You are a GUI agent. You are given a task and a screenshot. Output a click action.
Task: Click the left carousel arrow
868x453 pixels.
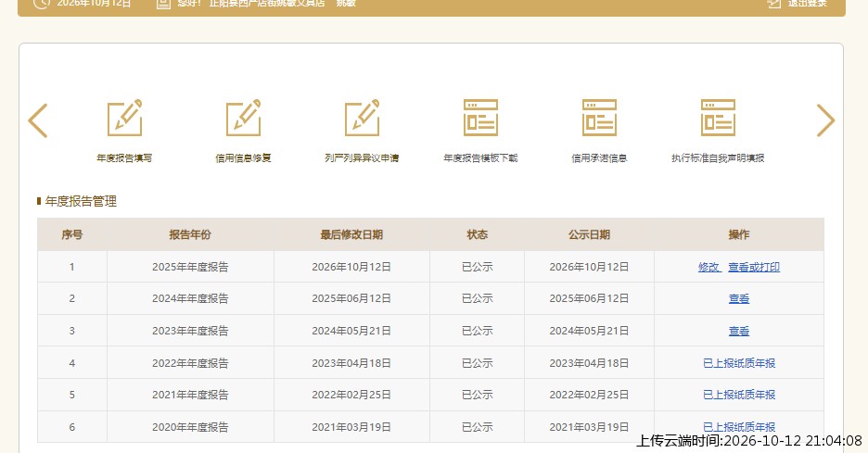pyautogui.click(x=38, y=120)
